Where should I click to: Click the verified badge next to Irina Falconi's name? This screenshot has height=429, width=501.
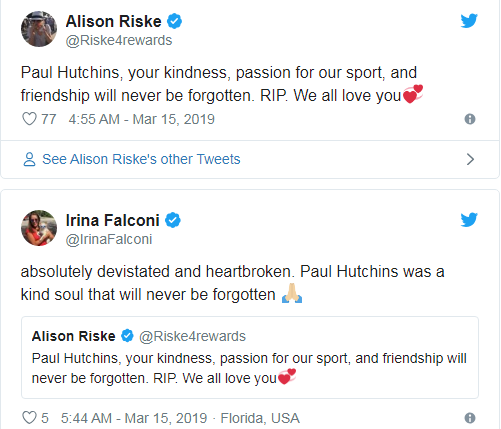pyautogui.click(x=173, y=220)
